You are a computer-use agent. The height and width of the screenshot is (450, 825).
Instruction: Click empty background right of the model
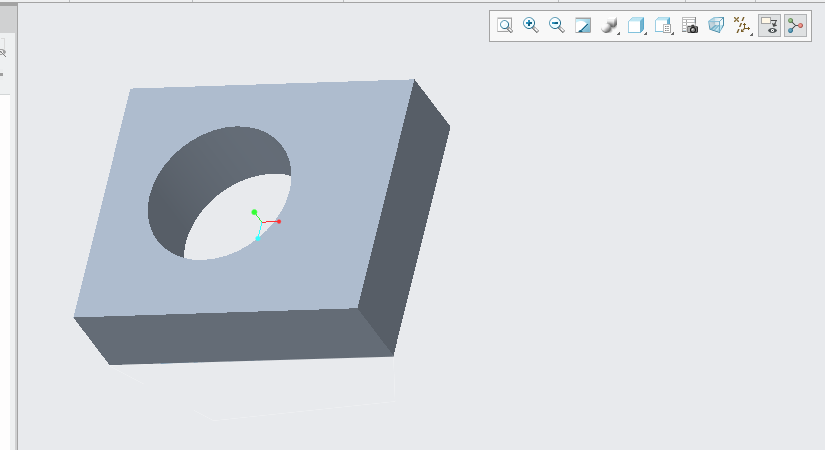[620, 250]
